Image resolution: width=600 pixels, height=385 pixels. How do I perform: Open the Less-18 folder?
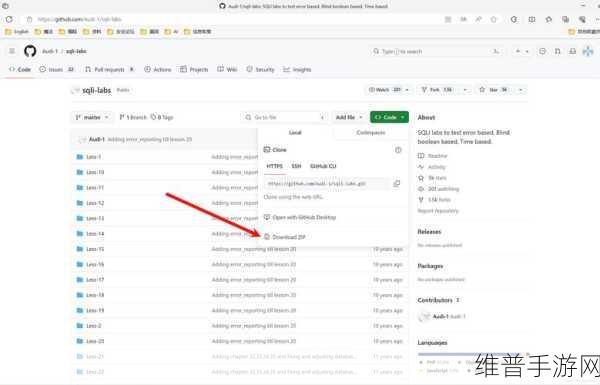click(x=95, y=295)
